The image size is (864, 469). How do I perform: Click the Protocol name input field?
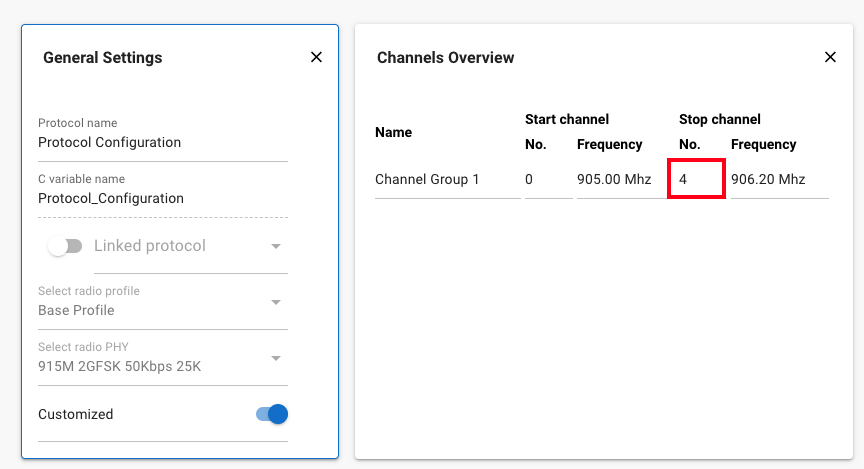162,143
